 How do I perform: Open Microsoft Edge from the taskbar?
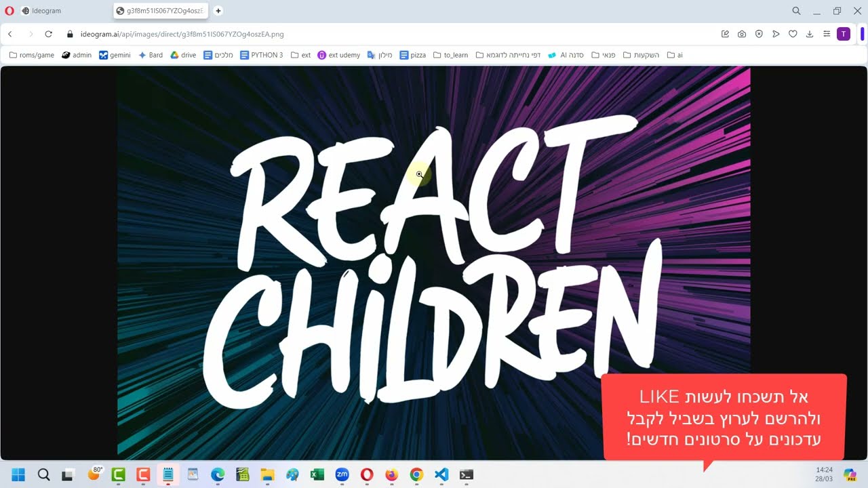coord(217,474)
